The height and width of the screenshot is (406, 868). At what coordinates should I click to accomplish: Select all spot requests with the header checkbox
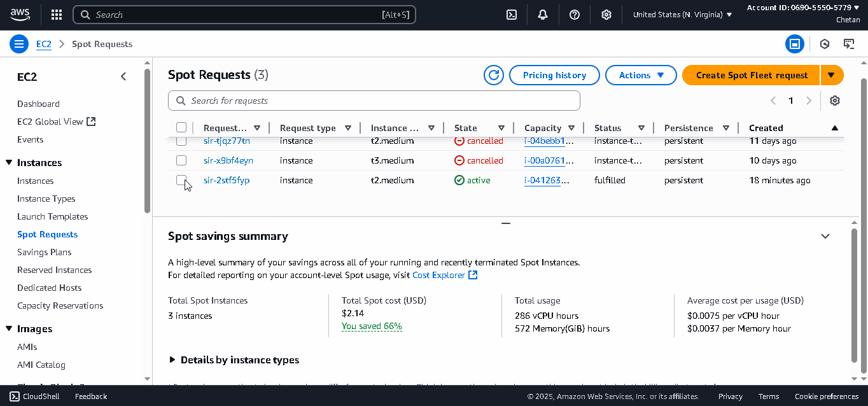tap(181, 127)
